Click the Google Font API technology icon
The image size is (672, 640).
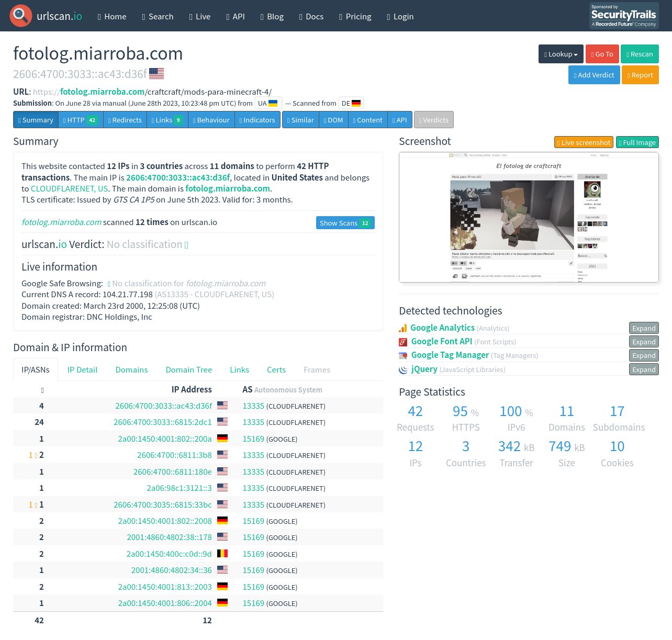coord(403,342)
